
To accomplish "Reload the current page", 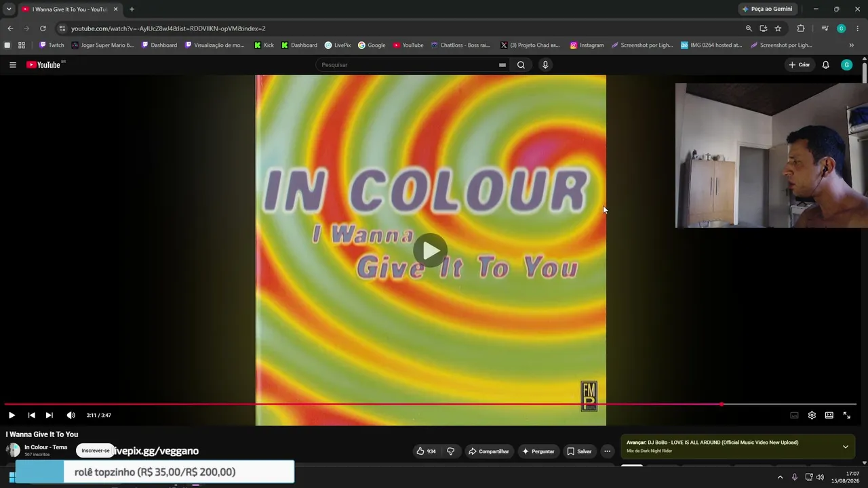I will click(43, 28).
